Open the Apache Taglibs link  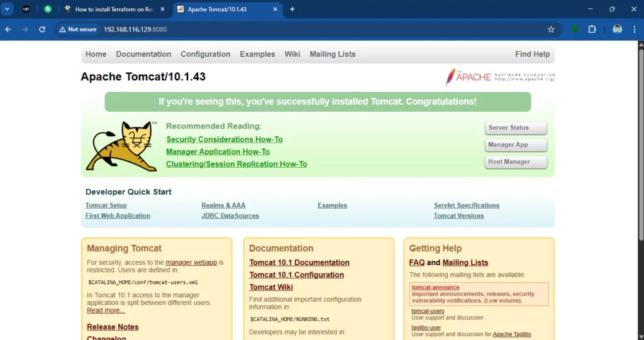coord(512,334)
